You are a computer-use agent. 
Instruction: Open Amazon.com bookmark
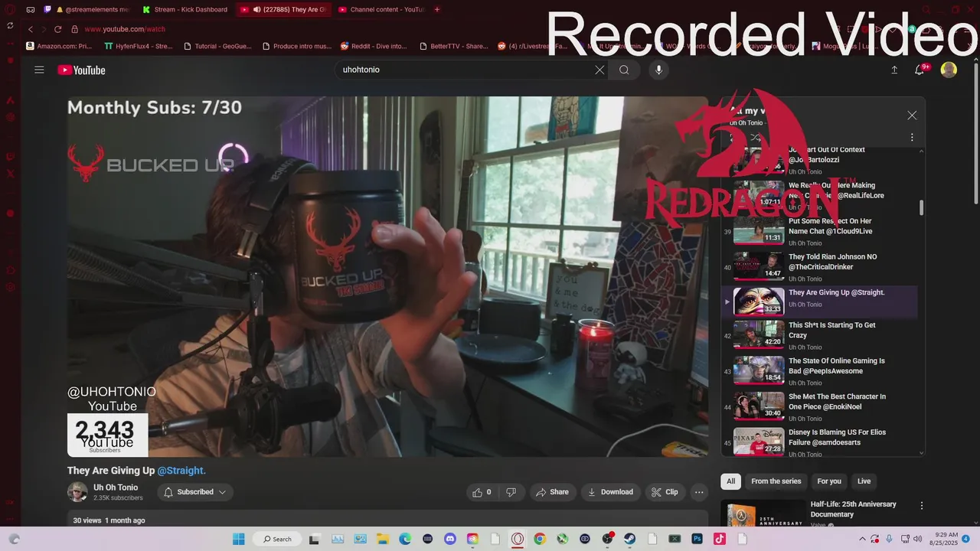click(59, 46)
